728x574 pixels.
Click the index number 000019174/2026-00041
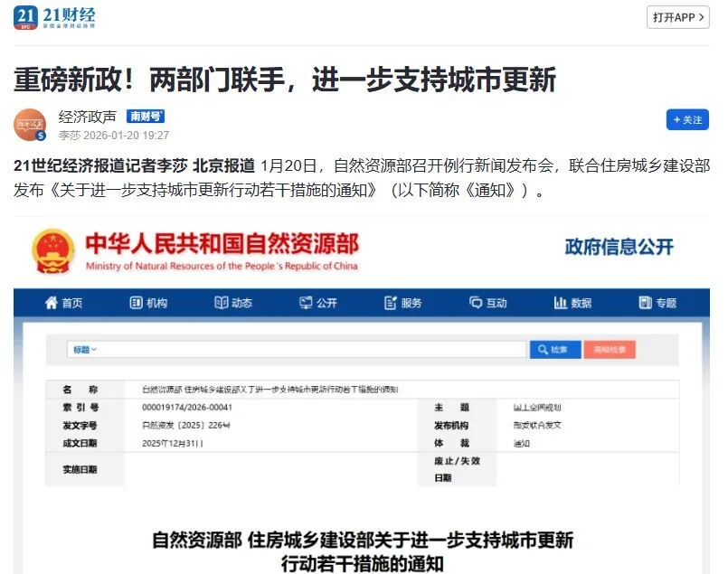point(187,408)
